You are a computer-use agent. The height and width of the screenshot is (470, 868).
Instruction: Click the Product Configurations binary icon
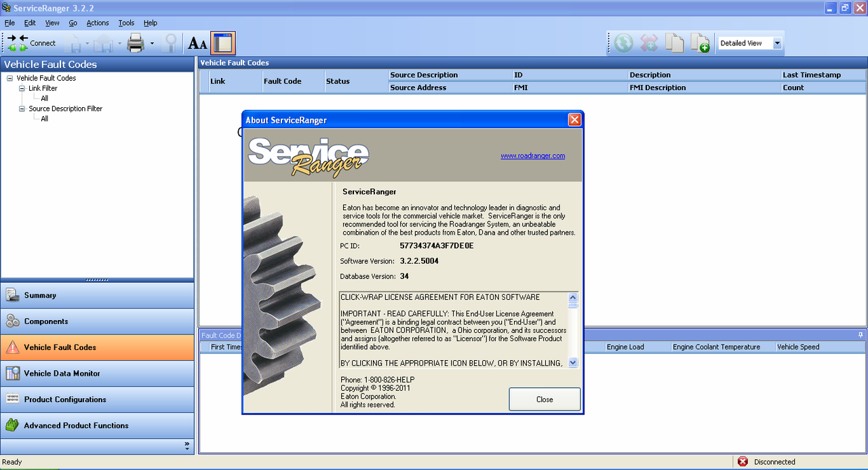[12, 399]
